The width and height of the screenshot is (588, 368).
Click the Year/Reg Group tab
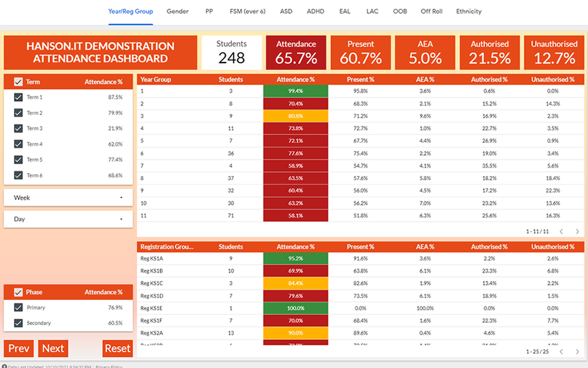pos(131,11)
